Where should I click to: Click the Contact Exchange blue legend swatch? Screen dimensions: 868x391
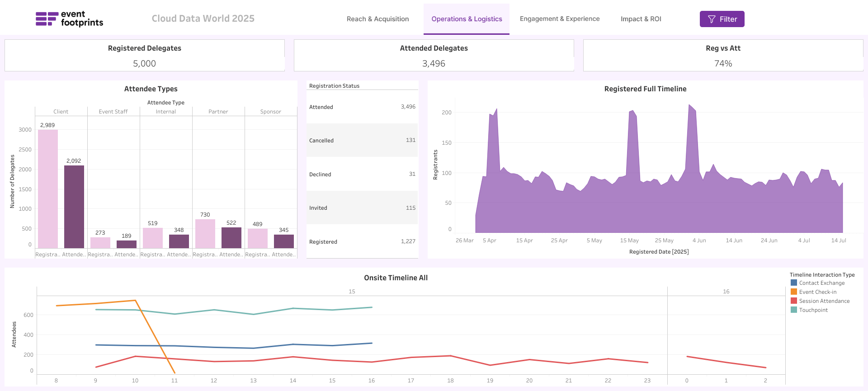click(793, 283)
